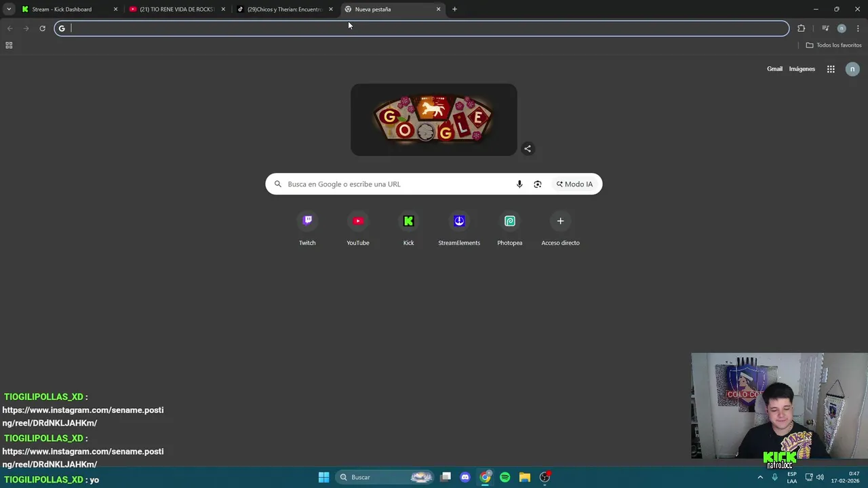Open OBS Studio from the taskbar
This screenshot has height=488, width=868.
545,477
